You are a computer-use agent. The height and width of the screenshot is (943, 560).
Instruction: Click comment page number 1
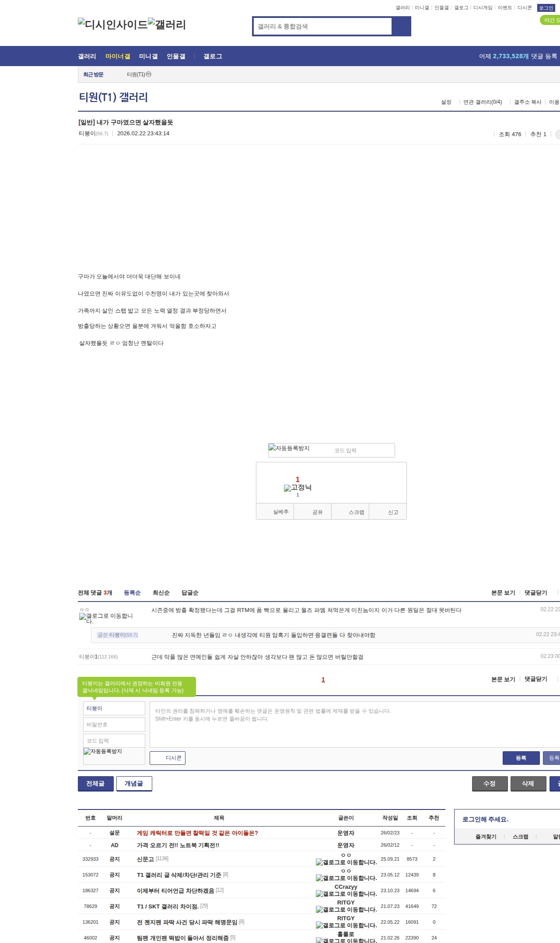click(x=323, y=679)
